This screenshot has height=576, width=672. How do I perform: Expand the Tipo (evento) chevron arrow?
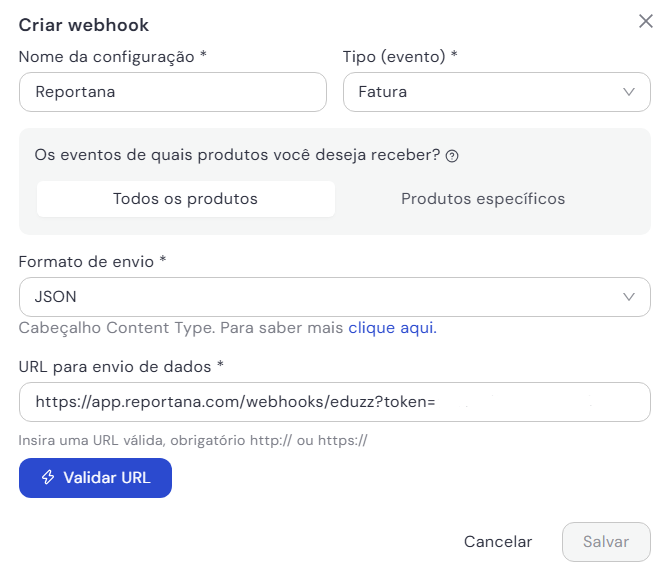coord(629,92)
